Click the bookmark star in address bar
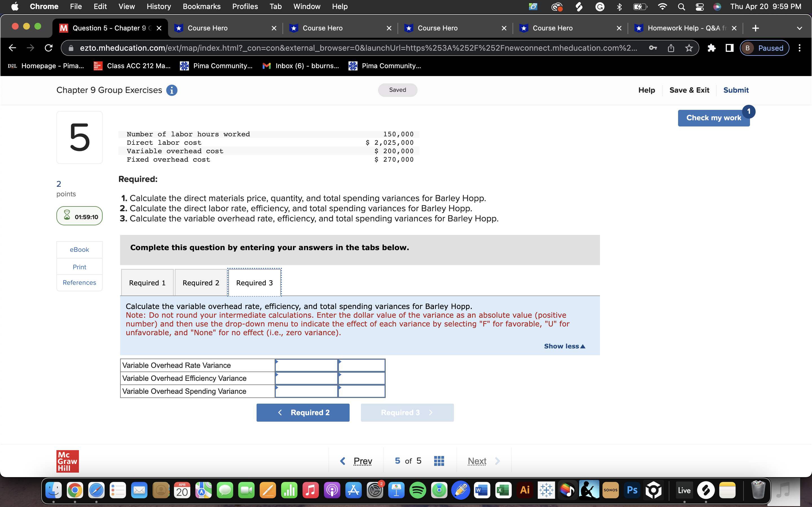The height and width of the screenshot is (507, 812). coord(689,48)
